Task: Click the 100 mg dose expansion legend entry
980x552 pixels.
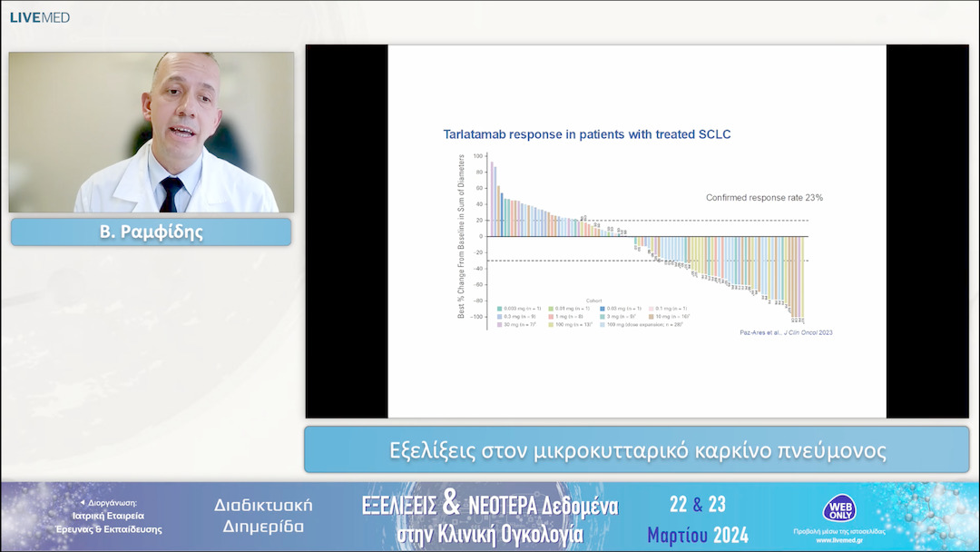Action: tap(642, 325)
